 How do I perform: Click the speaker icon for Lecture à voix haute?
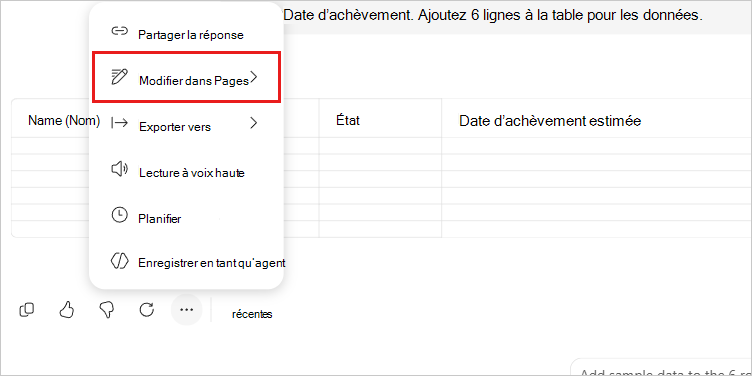coord(119,168)
